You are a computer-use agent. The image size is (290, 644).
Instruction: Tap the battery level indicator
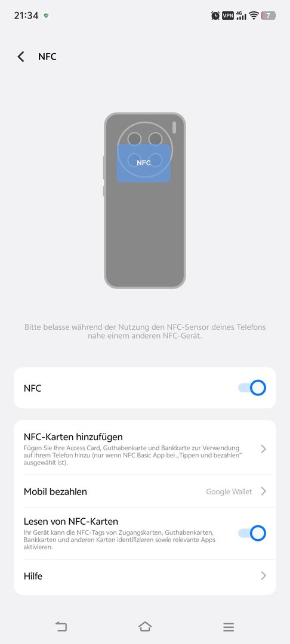coord(269,16)
